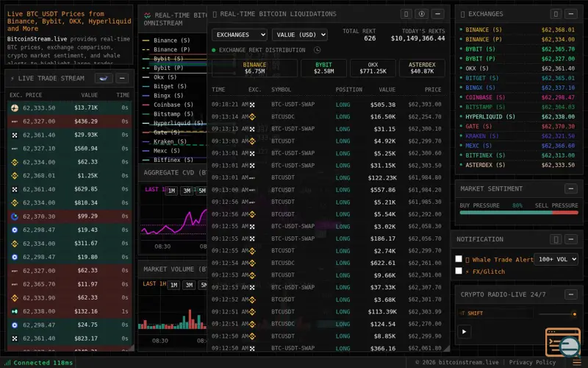Toggle Binance (P) line in Omnistream legend
Screen dimensions: 588x368
pyautogui.click(x=167, y=49)
